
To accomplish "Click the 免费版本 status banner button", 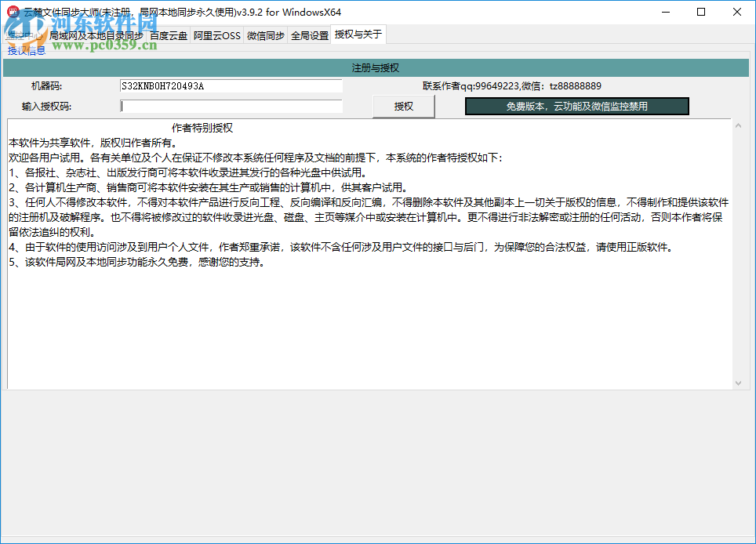I will pyautogui.click(x=576, y=107).
